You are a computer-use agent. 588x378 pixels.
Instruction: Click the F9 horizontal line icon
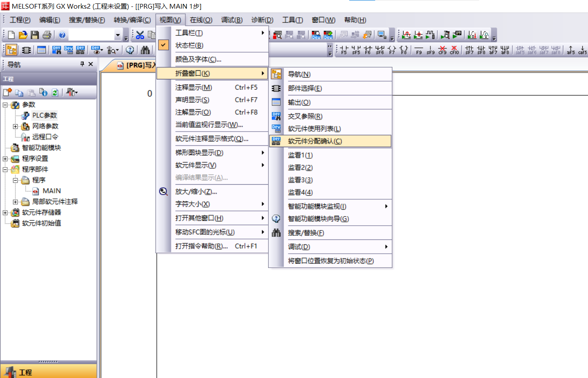(x=418, y=50)
